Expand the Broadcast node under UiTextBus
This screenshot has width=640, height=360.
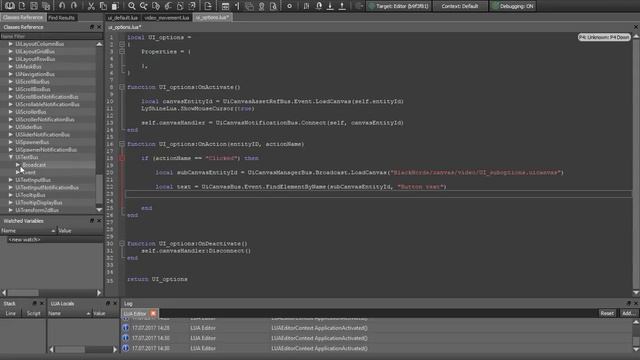tap(18, 164)
